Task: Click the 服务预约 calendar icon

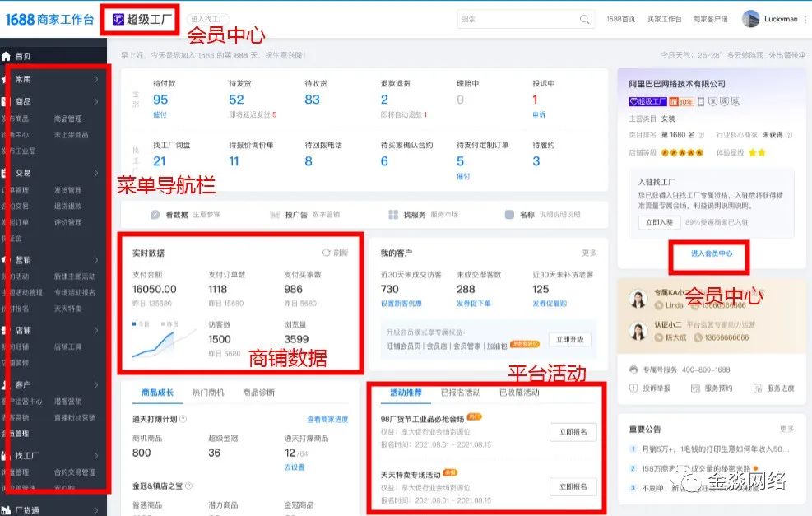Action: point(695,388)
